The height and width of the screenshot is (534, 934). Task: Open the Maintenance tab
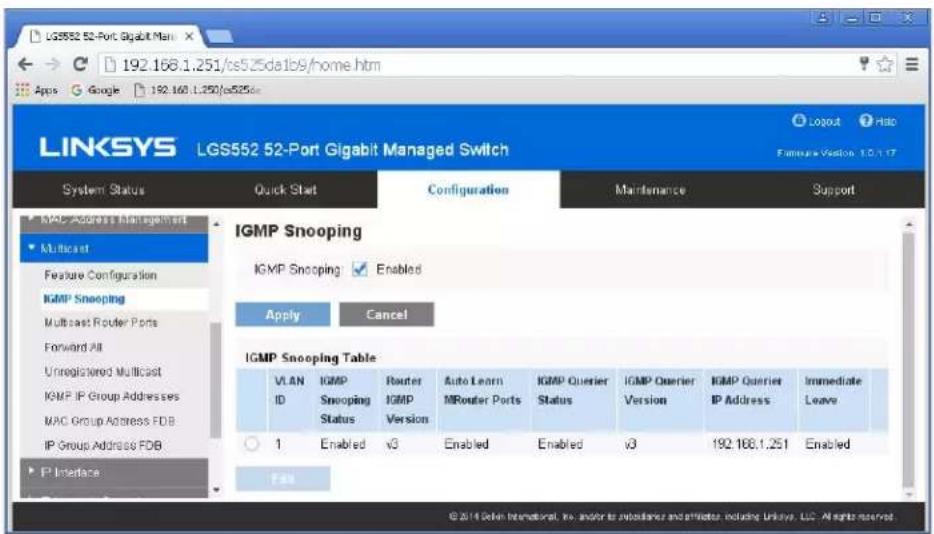650,190
